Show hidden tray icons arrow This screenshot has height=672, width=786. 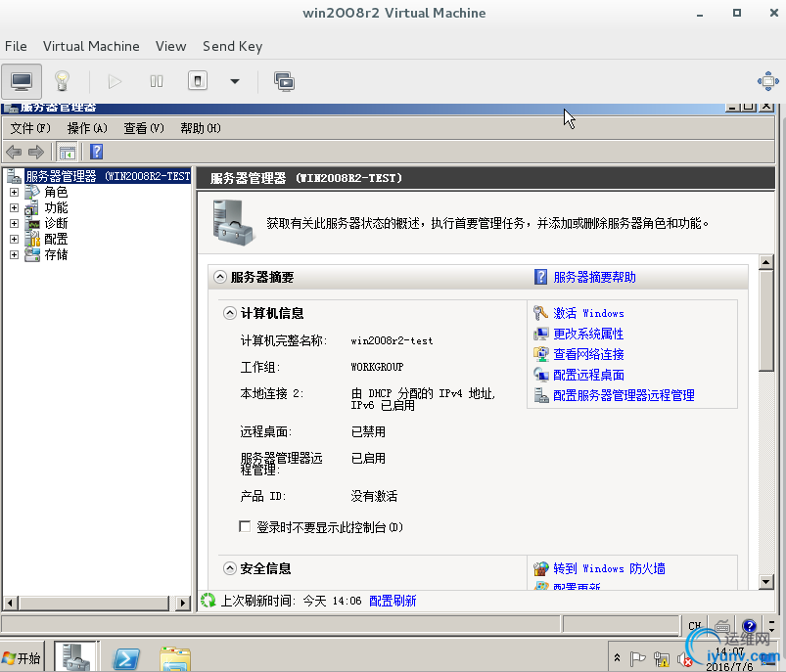(617, 658)
